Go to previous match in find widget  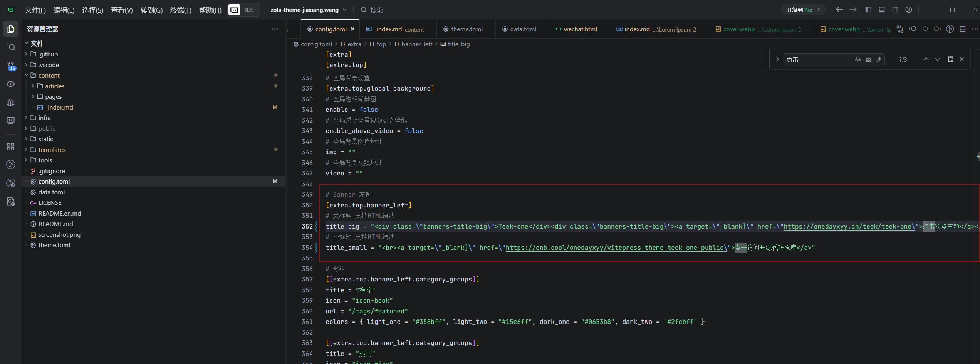[x=926, y=59]
